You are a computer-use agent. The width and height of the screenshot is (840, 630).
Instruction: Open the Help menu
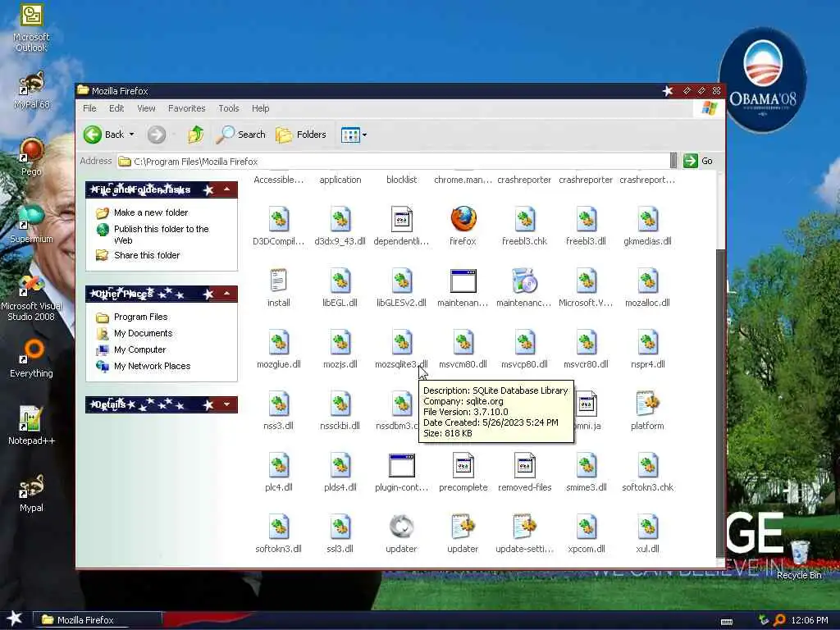coord(261,108)
